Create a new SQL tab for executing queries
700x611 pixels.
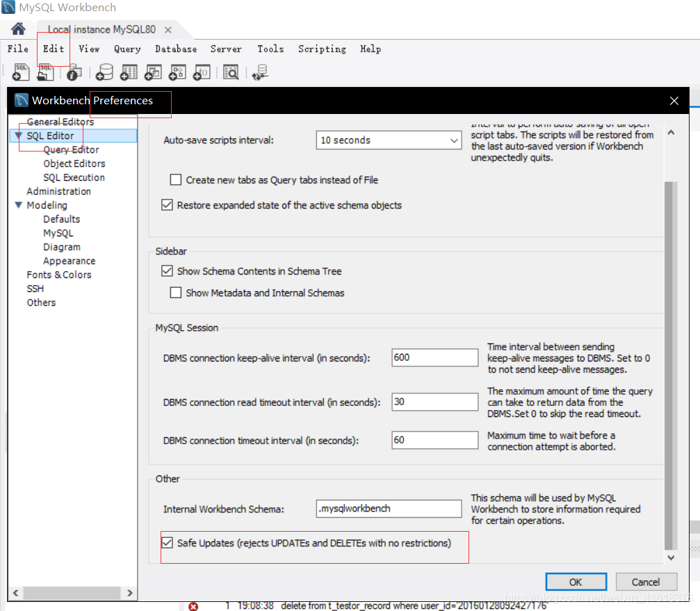click(21, 72)
